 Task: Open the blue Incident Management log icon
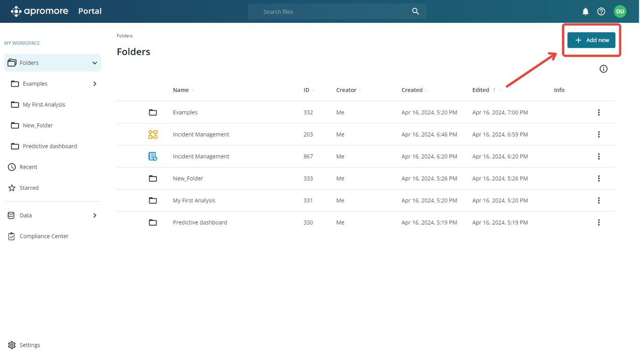tap(153, 157)
